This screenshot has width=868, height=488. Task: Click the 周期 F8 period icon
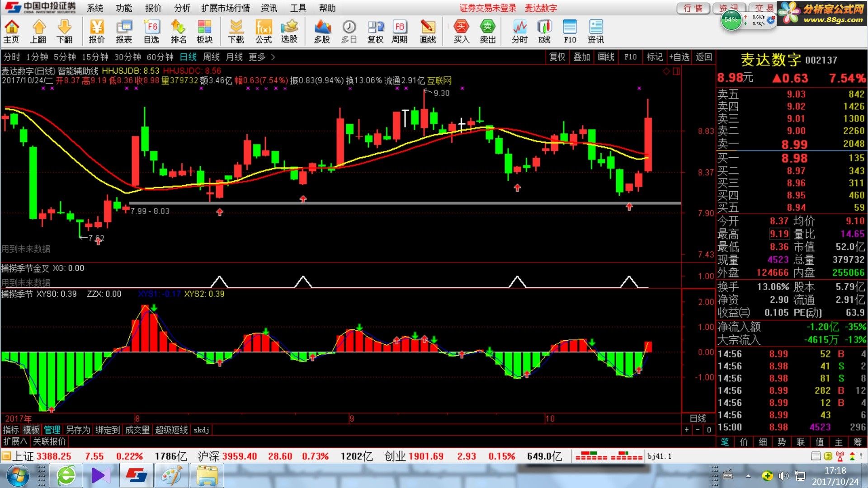pos(400,32)
